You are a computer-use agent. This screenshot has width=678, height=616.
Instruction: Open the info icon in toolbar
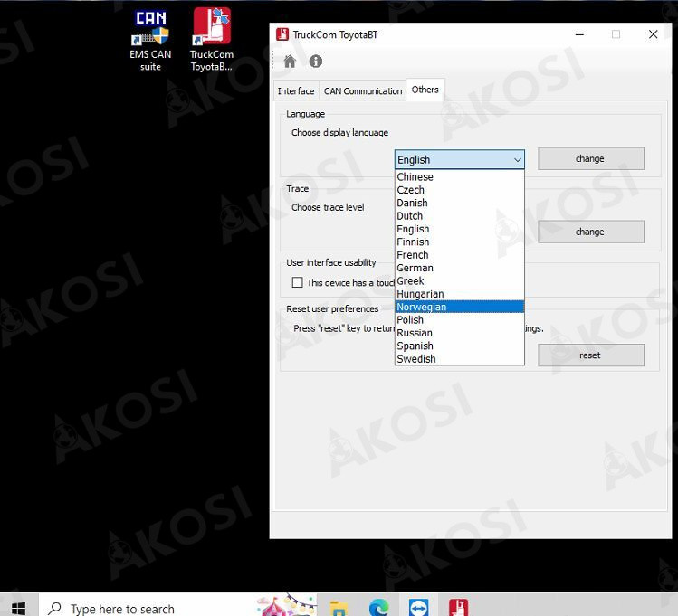pyautogui.click(x=316, y=62)
